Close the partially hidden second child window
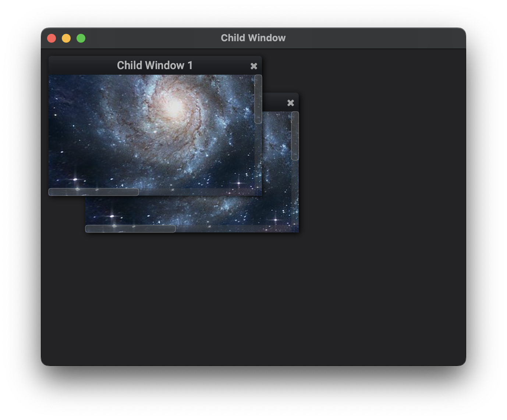The width and height of the screenshot is (507, 420). pos(291,103)
